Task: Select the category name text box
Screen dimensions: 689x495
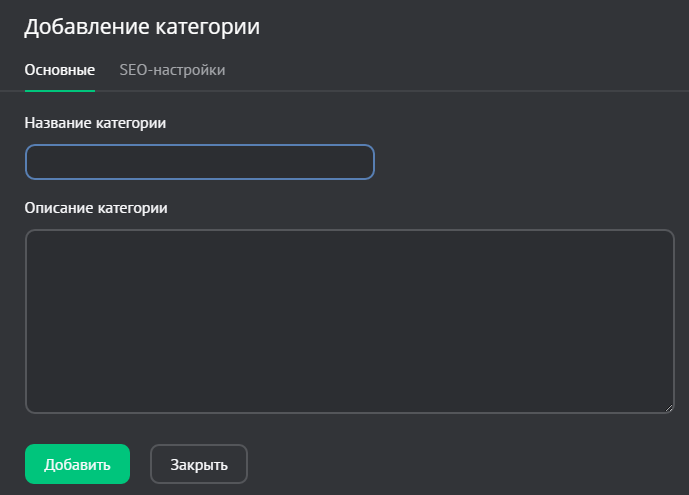Action: [x=200, y=162]
